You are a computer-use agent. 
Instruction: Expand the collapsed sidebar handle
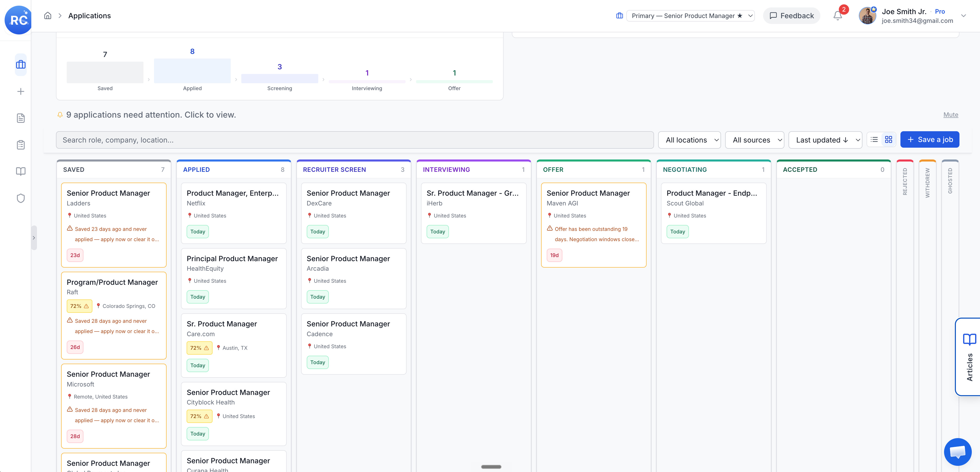tap(34, 238)
